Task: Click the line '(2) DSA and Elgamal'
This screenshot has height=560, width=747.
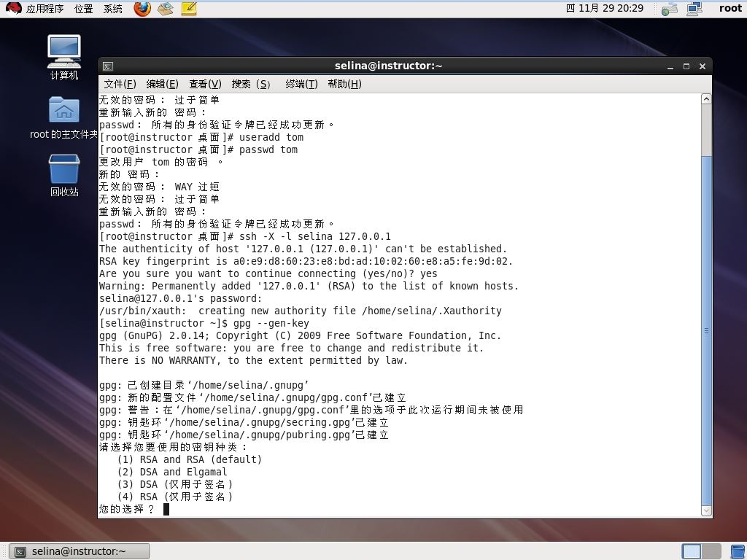Action: pyautogui.click(x=172, y=472)
